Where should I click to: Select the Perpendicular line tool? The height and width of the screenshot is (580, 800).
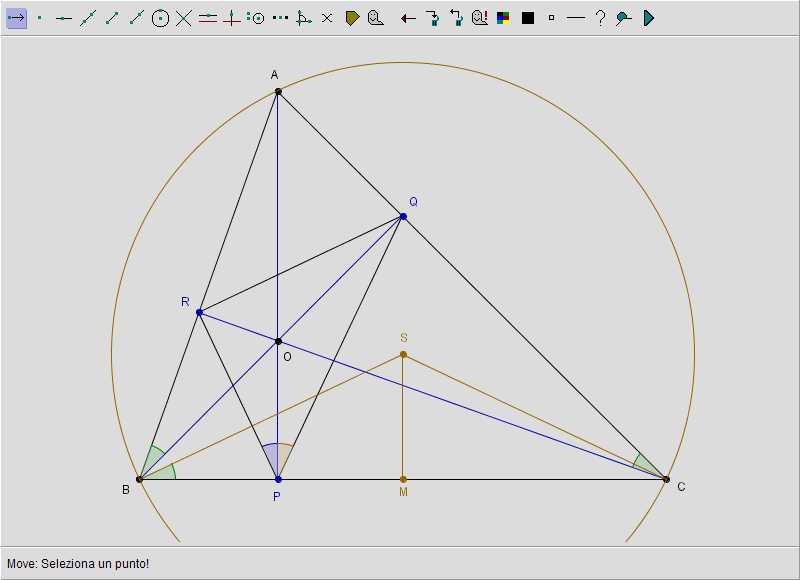[232, 18]
